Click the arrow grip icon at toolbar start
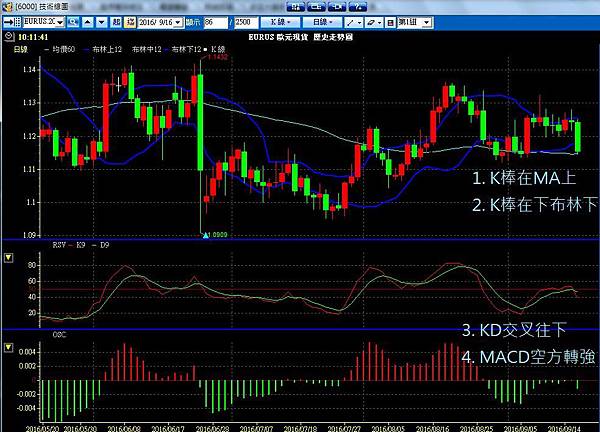 click(x=12, y=22)
